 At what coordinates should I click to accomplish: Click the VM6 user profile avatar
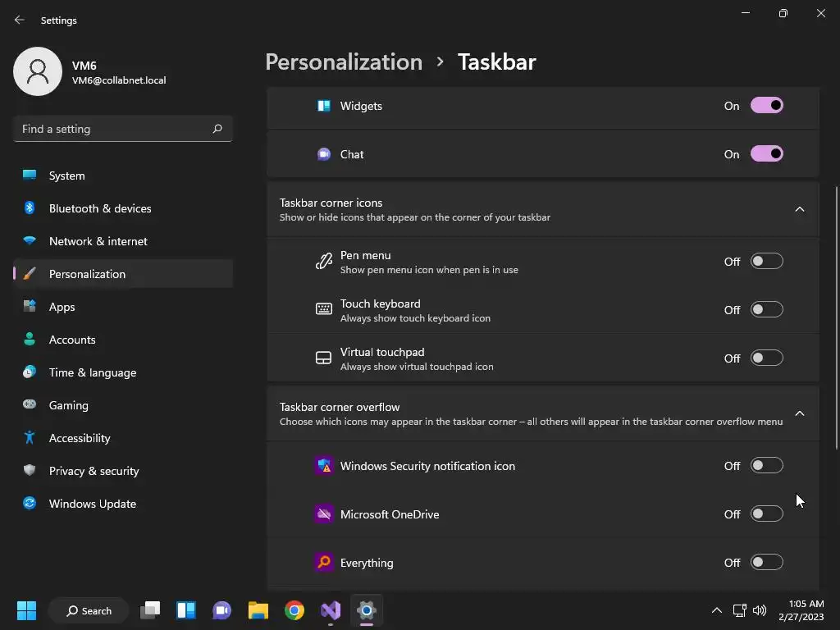[x=38, y=71]
